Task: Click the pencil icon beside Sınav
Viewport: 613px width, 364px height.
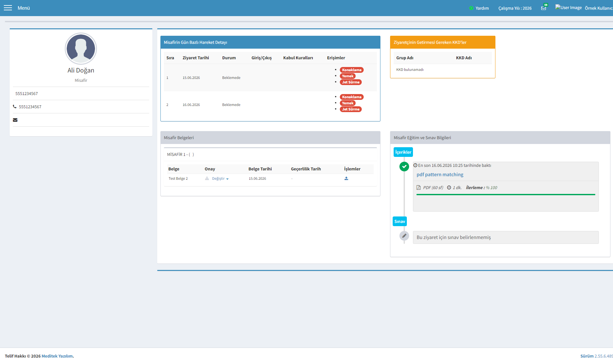Action: (404, 236)
